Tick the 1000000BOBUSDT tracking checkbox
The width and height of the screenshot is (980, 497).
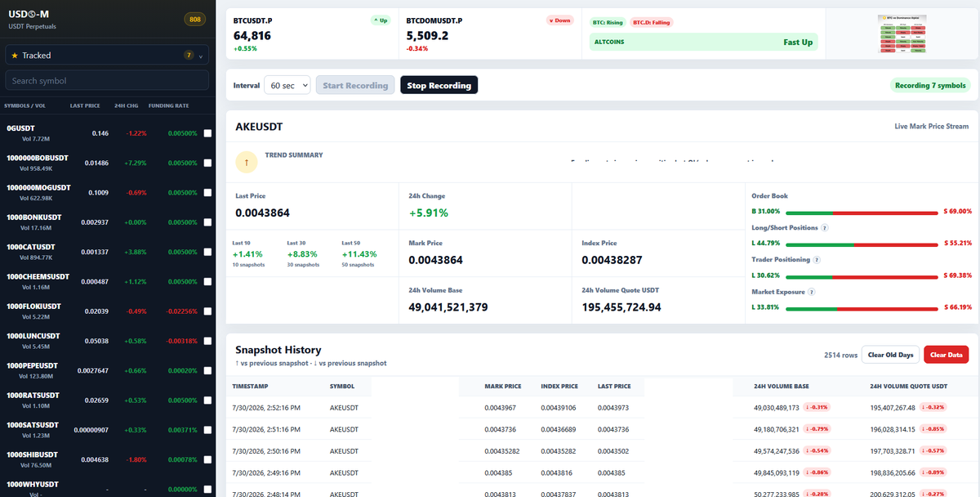(207, 163)
